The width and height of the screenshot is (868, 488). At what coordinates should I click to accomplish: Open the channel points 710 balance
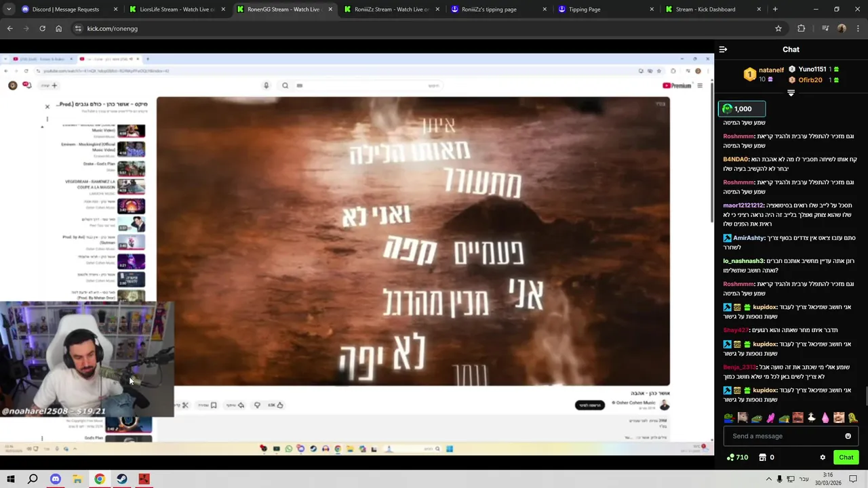(x=736, y=457)
